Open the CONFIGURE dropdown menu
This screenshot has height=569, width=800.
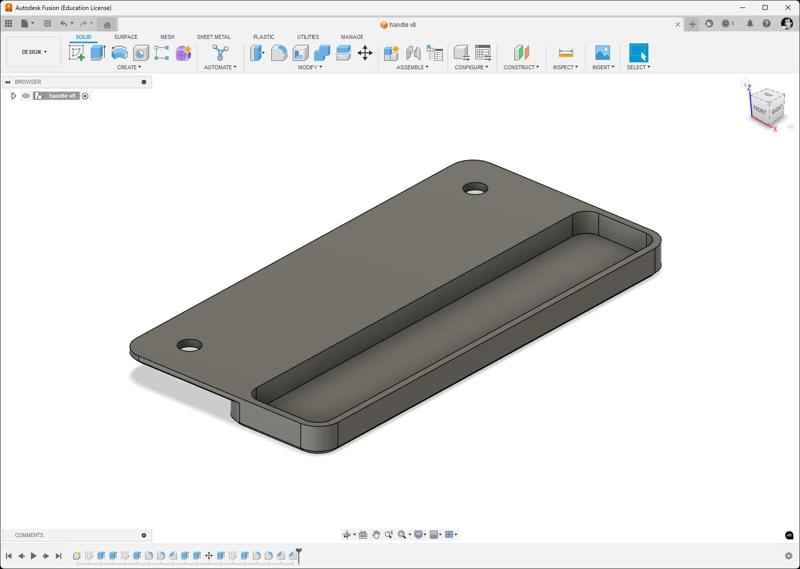click(x=471, y=67)
